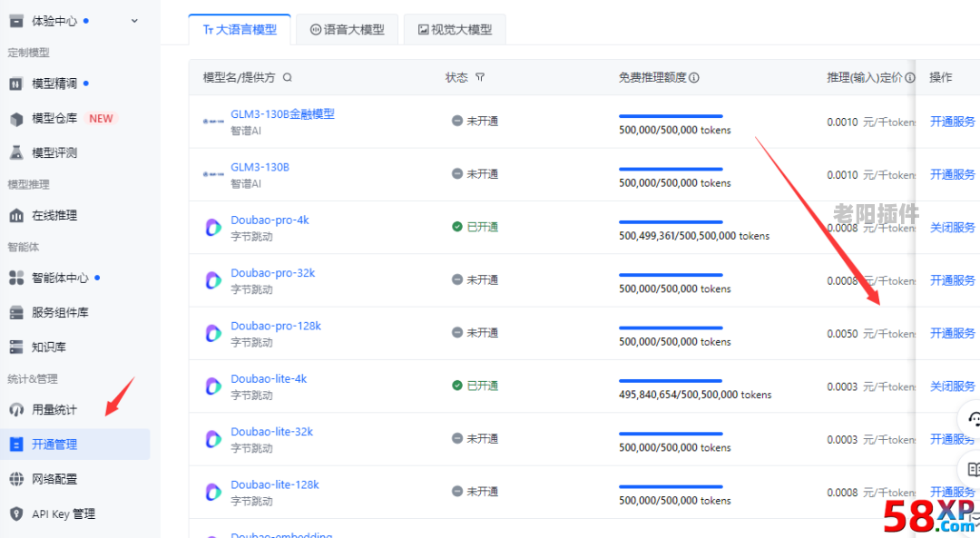
Task: Click 关闭服务 for Doubao-lite-4k
Action: pos(953,386)
